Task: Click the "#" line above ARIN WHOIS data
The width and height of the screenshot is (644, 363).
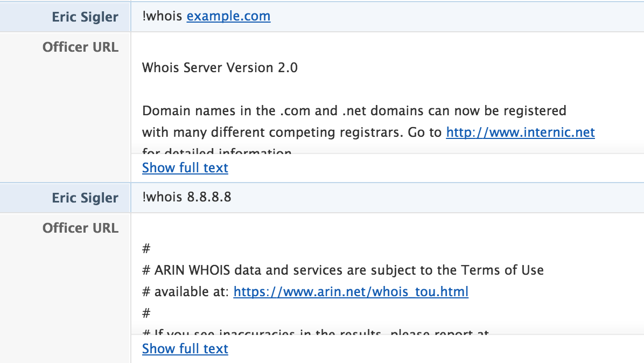Action: coord(146,249)
